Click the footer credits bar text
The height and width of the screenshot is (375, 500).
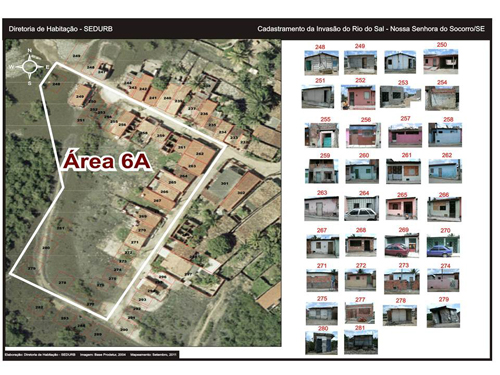90,355
